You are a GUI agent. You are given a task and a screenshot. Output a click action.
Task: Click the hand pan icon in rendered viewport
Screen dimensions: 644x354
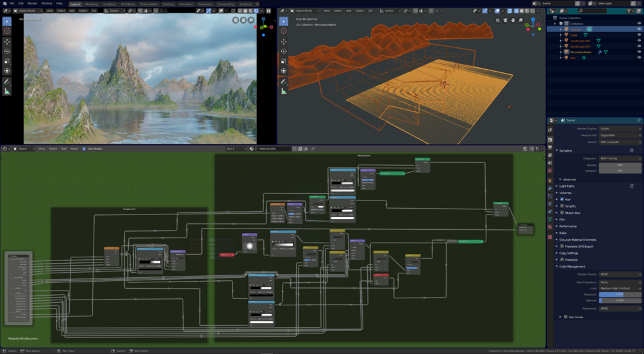click(243, 20)
